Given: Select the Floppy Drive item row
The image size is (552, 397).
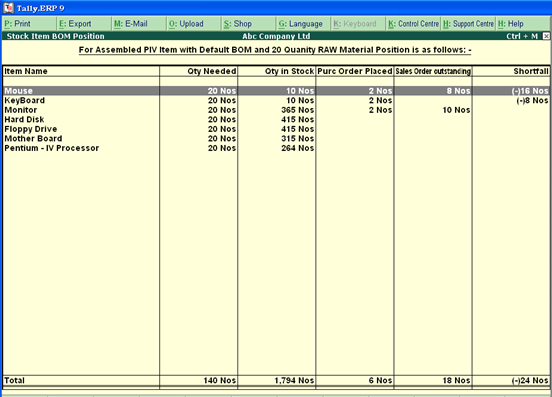Looking at the screenshot, I should point(276,129).
